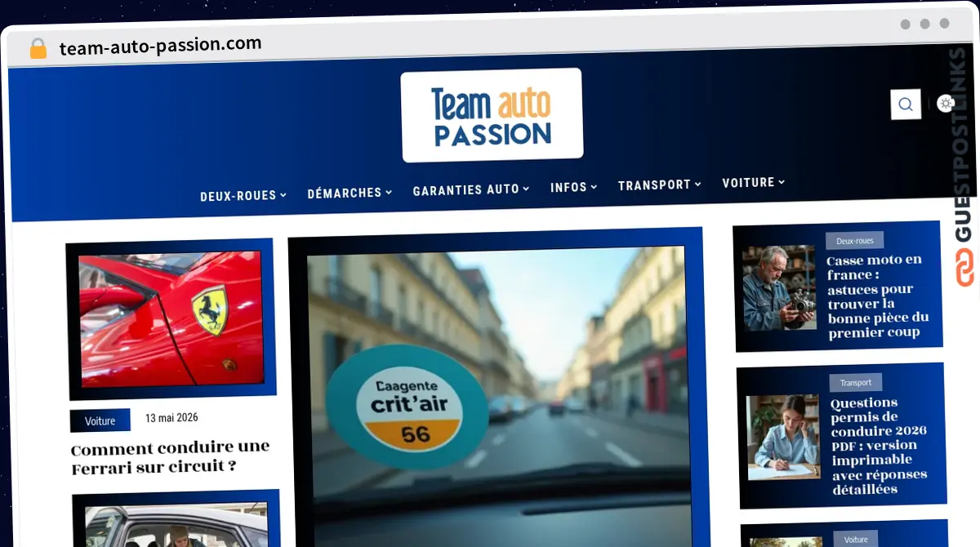The width and height of the screenshot is (980, 547).
Task: Expand the Deux-roues chevron arrow
Action: [x=283, y=195]
